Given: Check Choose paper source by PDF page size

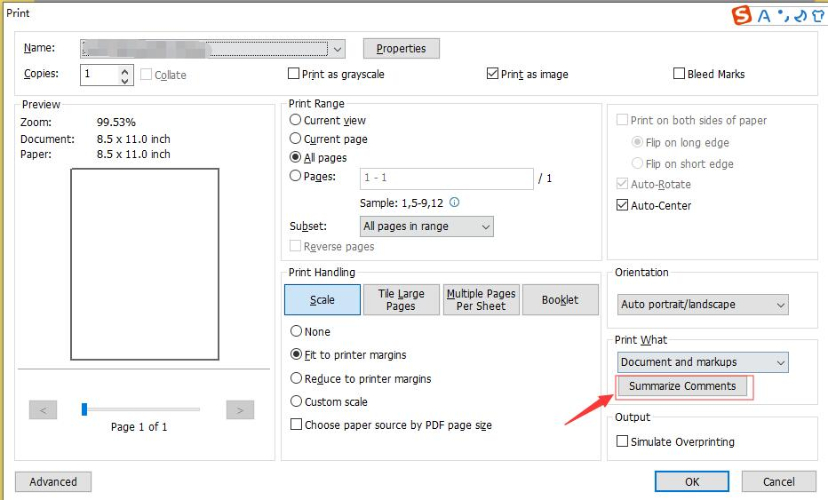Looking at the screenshot, I should pyautogui.click(x=296, y=424).
